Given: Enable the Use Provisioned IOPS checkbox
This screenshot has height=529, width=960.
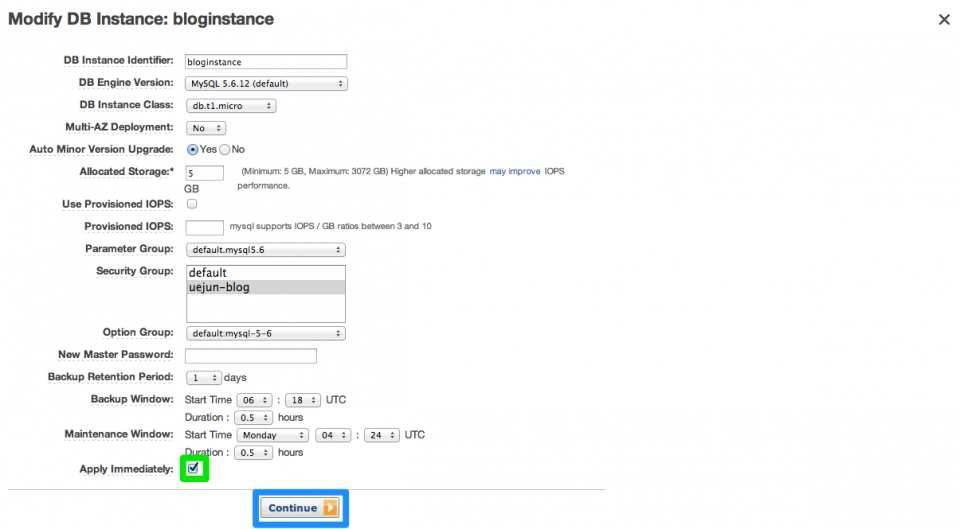Looking at the screenshot, I should tap(192, 204).
